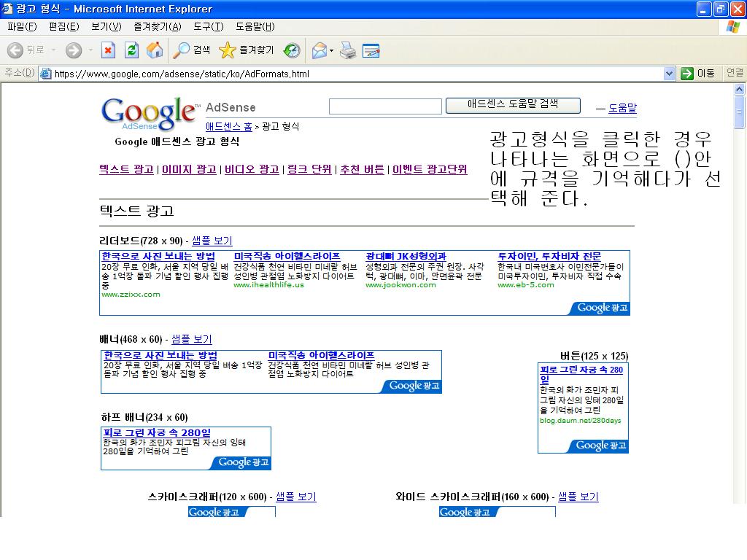Click the vertical scrollbar up arrow

coord(740,89)
